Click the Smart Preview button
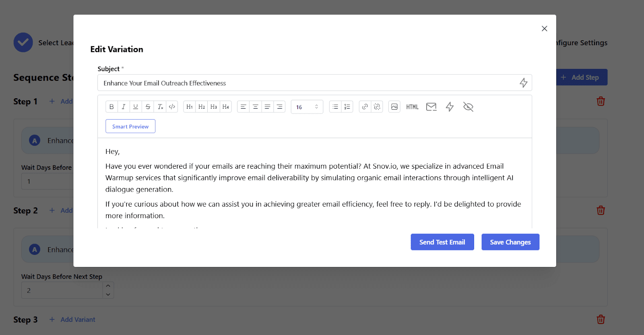 pos(130,126)
